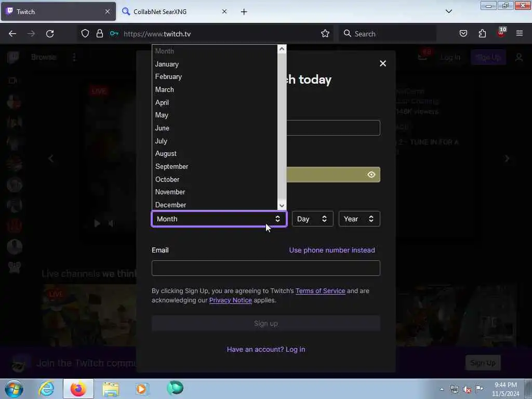Pick June from the month options
The width and height of the screenshot is (532, 399).
[215, 128]
